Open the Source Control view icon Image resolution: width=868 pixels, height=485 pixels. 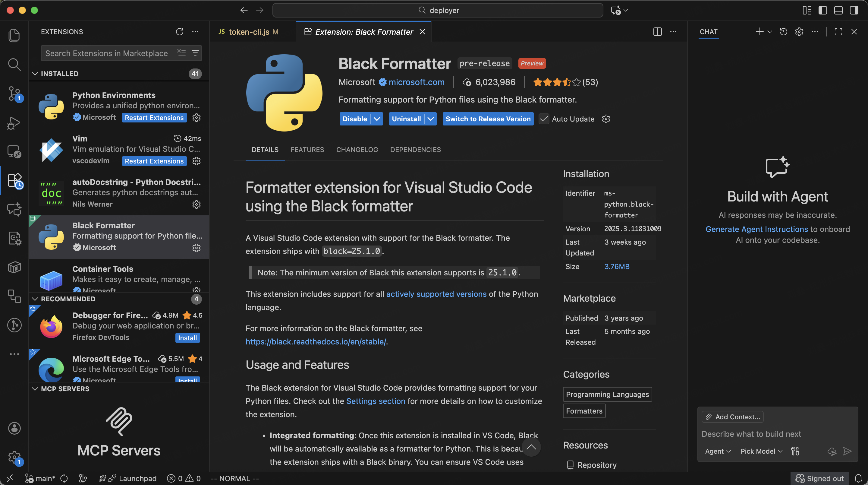14,94
